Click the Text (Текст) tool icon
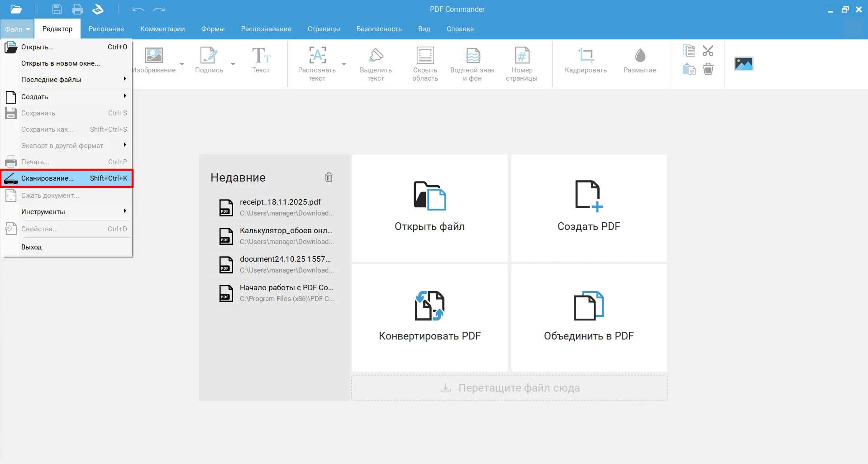 [261, 56]
